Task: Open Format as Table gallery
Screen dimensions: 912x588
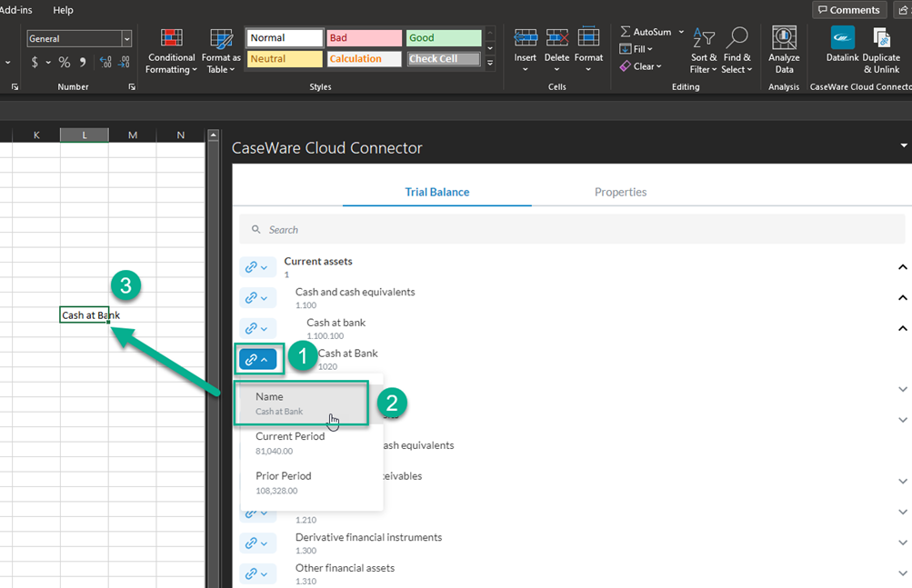Action: pyautogui.click(x=221, y=52)
